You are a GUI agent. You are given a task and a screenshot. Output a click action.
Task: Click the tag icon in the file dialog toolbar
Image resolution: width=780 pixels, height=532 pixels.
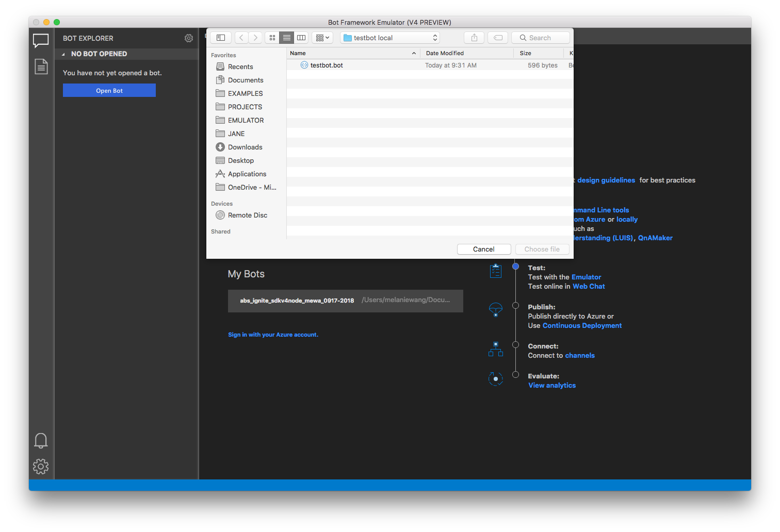[x=497, y=37]
